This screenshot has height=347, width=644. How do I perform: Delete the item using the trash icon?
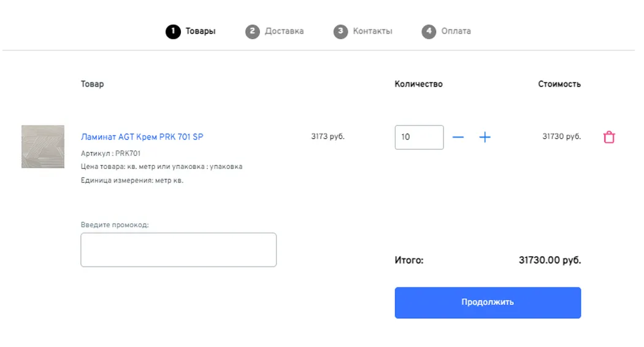(609, 138)
